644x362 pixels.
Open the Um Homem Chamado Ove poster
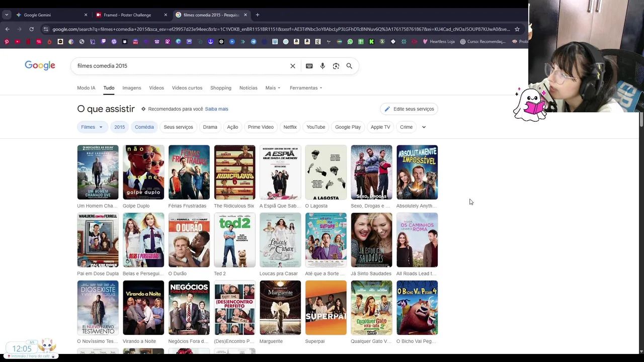point(98,172)
